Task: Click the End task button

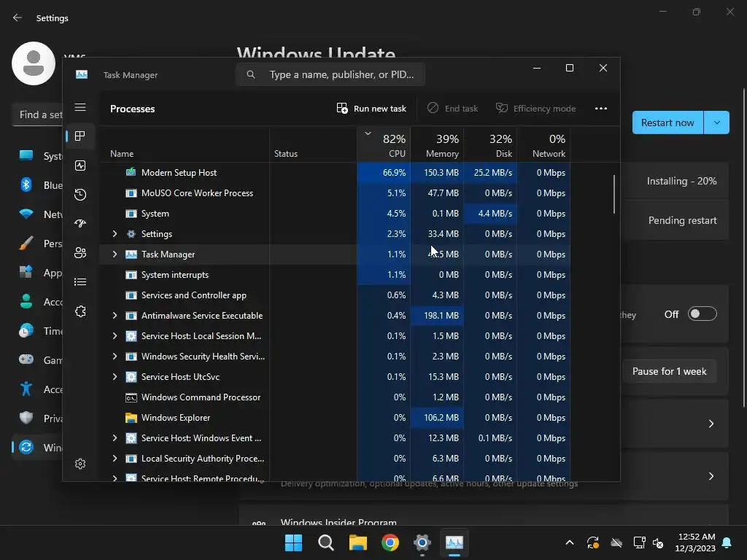Action: pyautogui.click(x=452, y=109)
